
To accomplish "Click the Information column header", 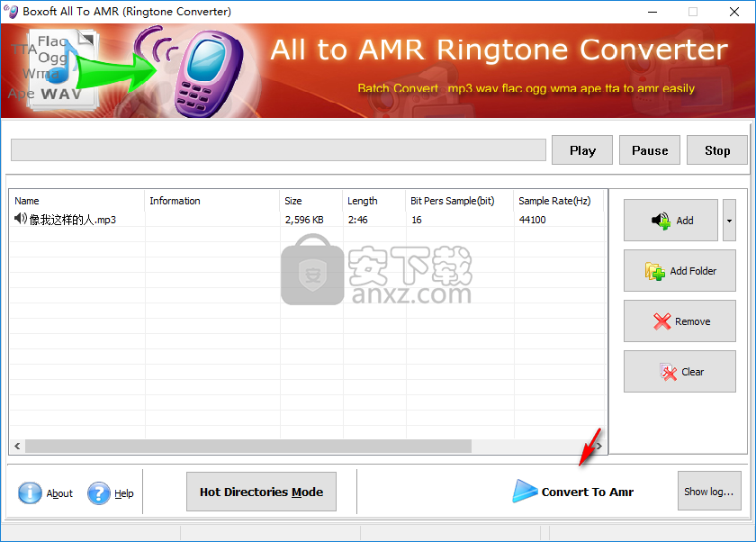I will (x=212, y=201).
